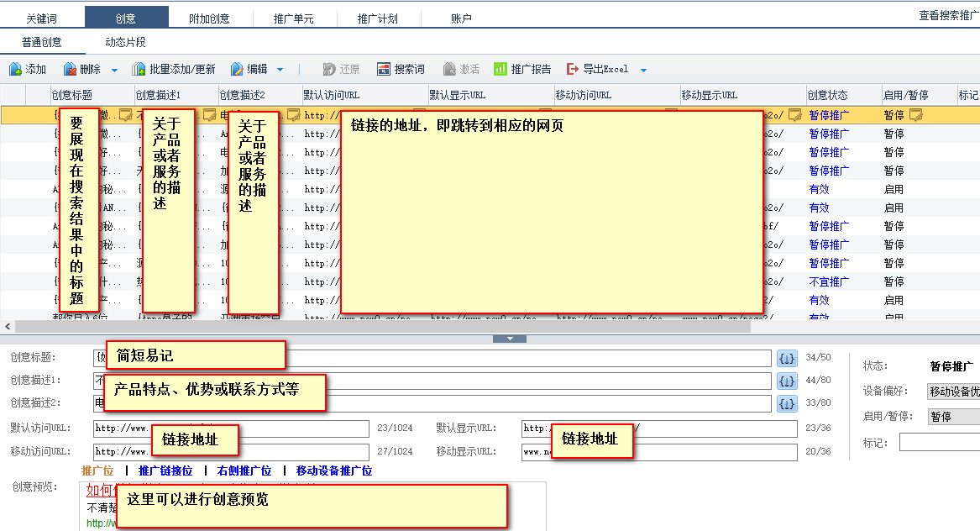This screenshot has height=531, width=980.
Task: Click the wildcard insert icon for 创意描述1 field
Action: 787,381
